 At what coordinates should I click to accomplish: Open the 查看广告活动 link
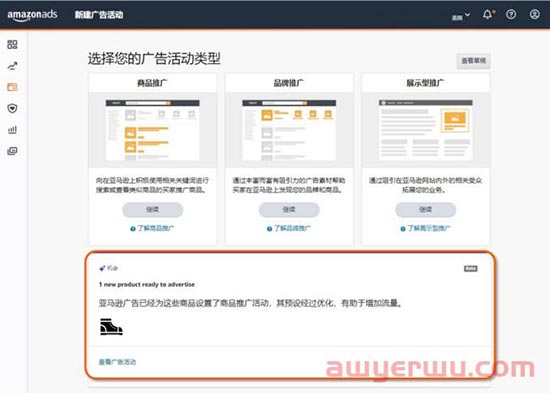pos(117,362)
